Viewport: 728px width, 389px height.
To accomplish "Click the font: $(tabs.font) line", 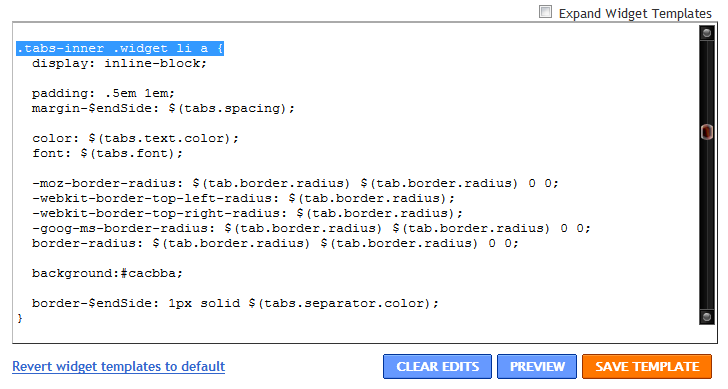I will [107, 153].
